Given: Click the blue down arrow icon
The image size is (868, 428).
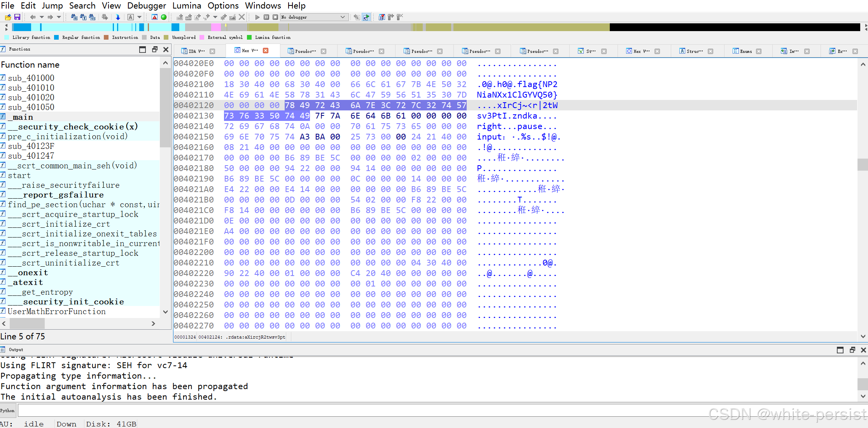Looking at the screenshot, I should pyautogui.click(x=118, y=17).
